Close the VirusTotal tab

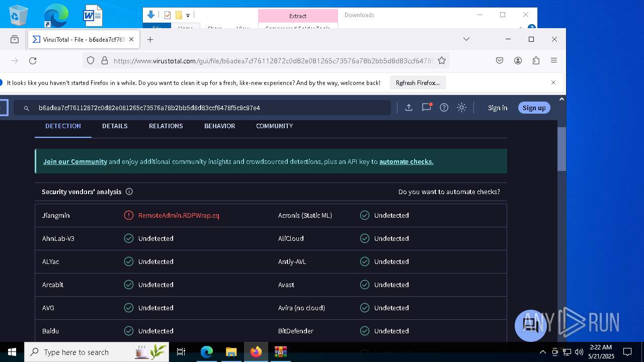pos(132,39)
